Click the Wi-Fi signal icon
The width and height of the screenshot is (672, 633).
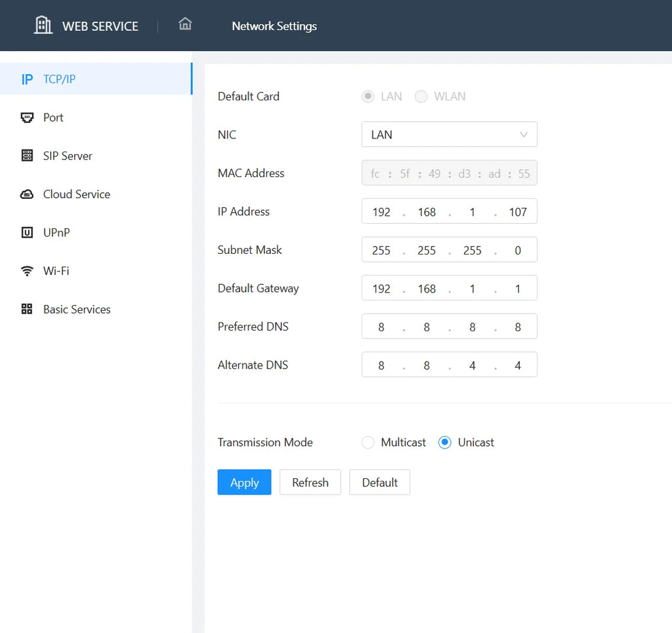27,271
